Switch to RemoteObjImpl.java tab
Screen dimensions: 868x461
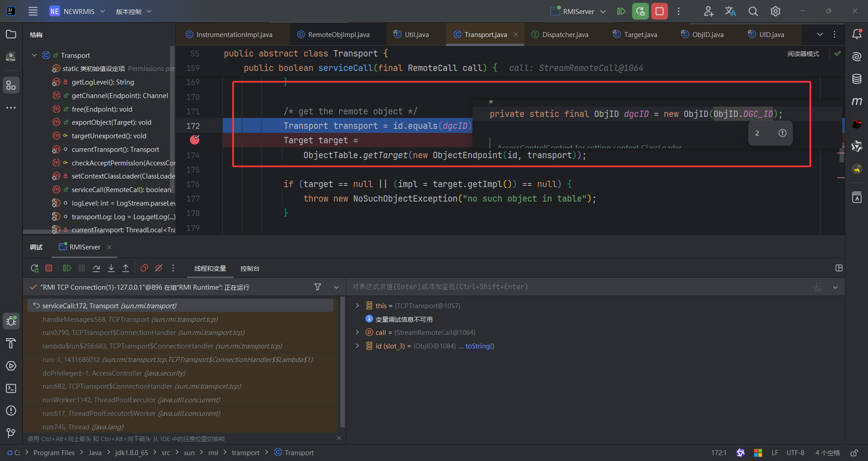click(333, 34)
